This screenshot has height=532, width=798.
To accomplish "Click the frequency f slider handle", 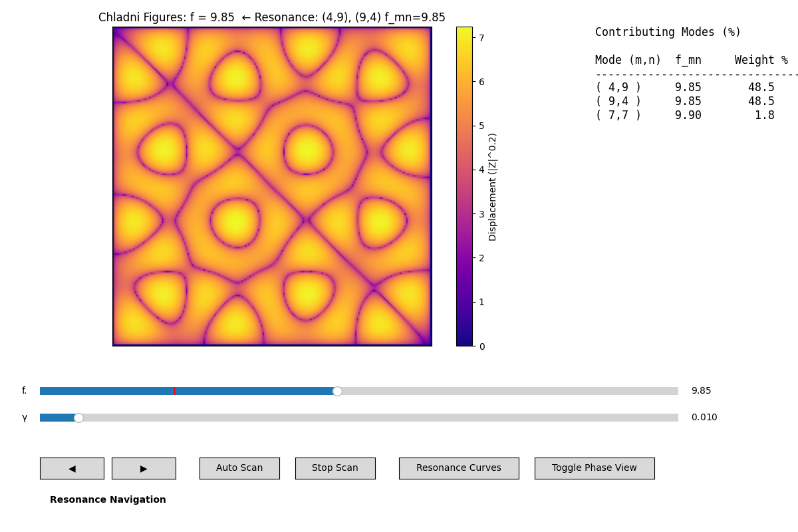I will point(337,391).
